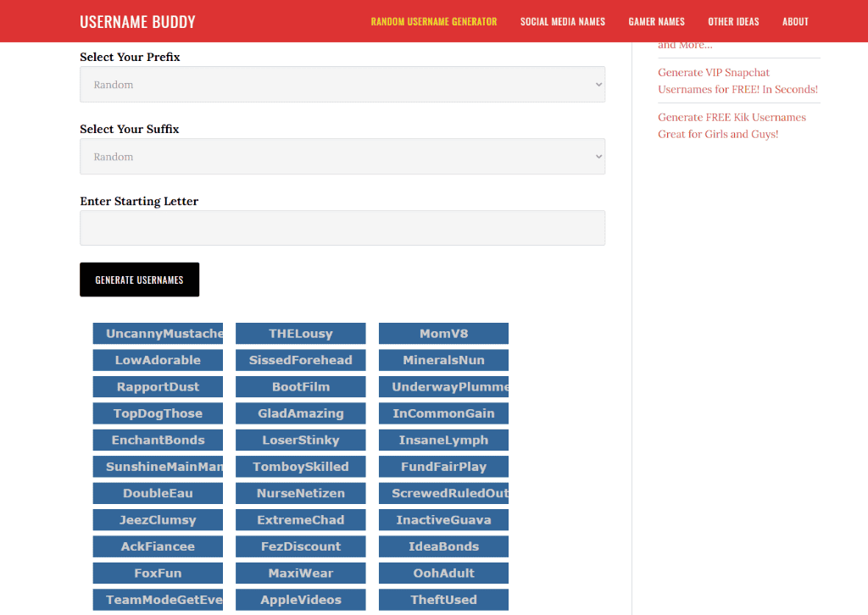Image resolution: width=868 pixels, height=615 pixels.
Task: Open the Other Ideas menu item
Action: (733, 21)
